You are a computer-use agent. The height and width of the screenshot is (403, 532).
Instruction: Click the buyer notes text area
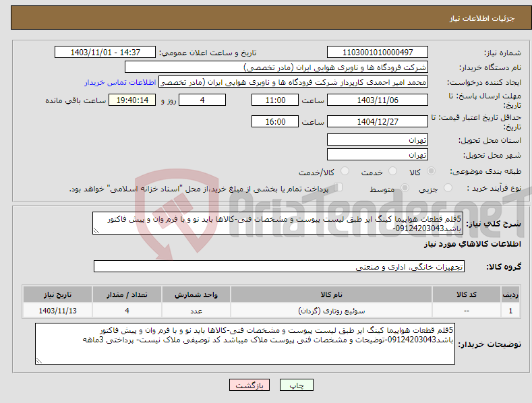pos(245,344)
